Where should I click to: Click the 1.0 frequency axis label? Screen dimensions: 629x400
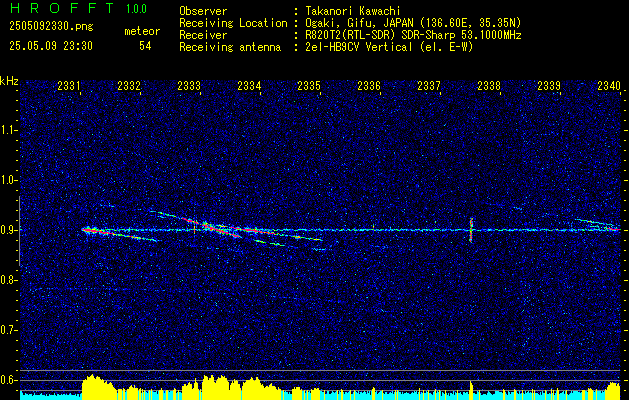coord(9,180)
